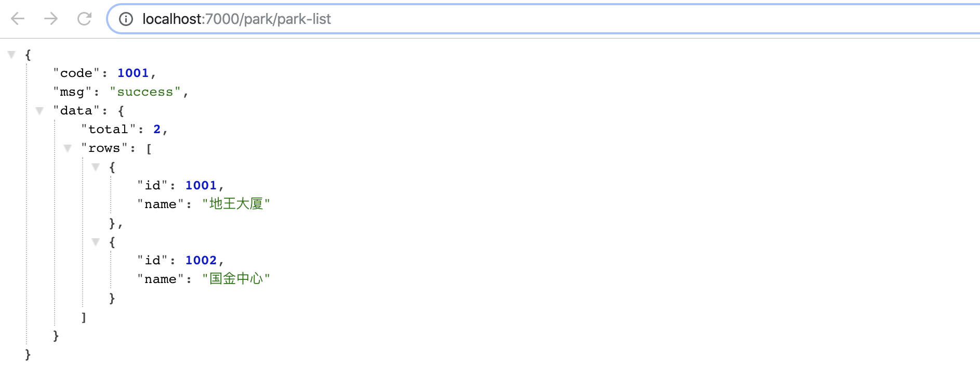Focus the localhost:7000 address bar
The height and width of the screenshot is (385, 980).
(x=468, y=19)
